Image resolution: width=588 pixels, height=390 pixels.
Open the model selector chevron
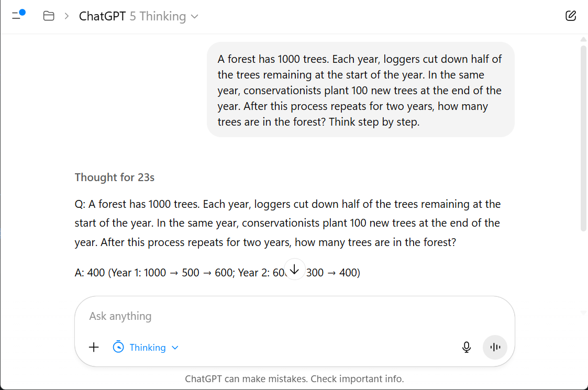pyautogui.click(x=194, y=17)
